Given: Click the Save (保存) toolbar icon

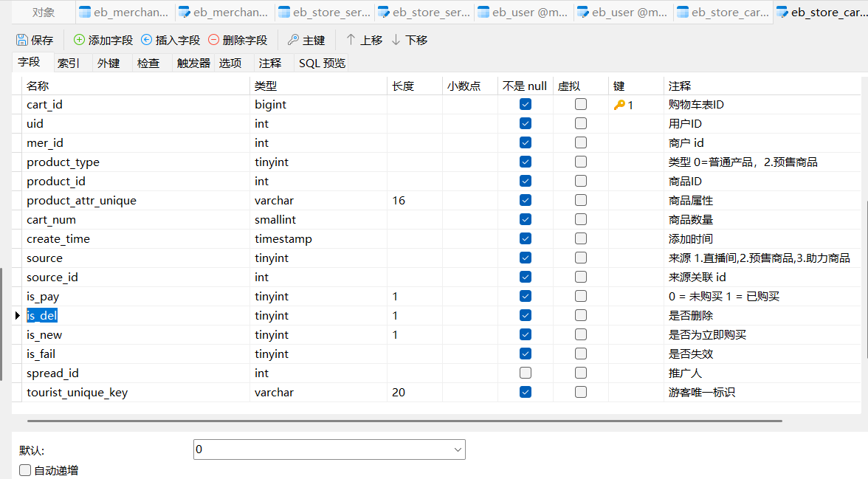Looking at the screenshot, I should click(x=21, y=40).
